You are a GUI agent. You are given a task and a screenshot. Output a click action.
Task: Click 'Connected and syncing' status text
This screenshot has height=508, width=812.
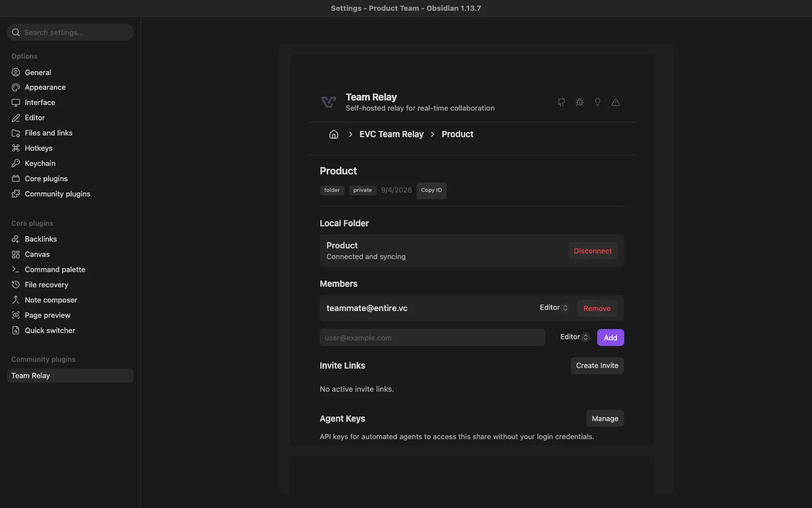(366, 257)
